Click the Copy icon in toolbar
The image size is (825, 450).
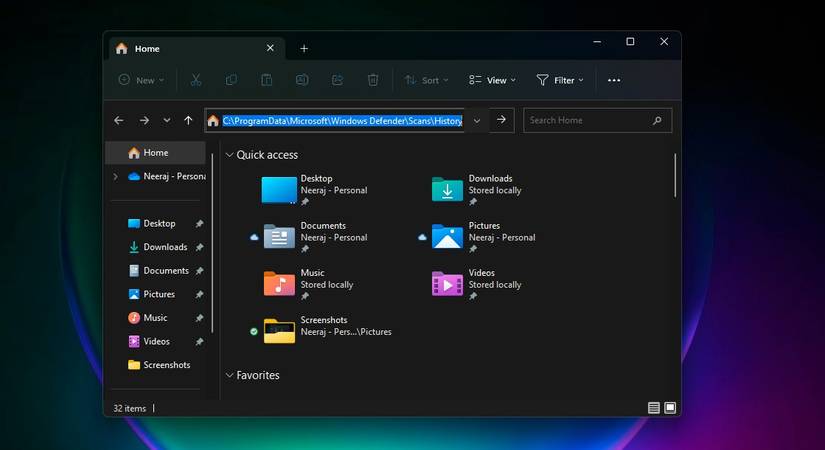(231, 80)
